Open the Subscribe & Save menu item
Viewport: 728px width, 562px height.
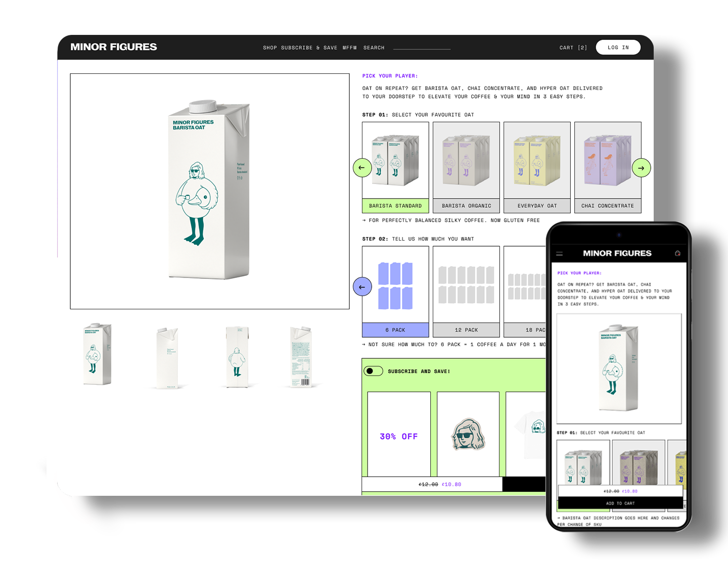(x=309, y=48)
